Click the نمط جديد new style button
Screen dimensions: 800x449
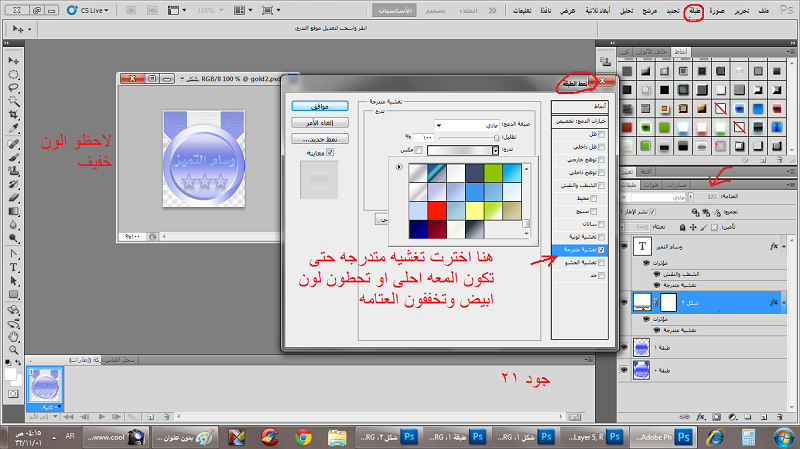(x=320, y=138)
